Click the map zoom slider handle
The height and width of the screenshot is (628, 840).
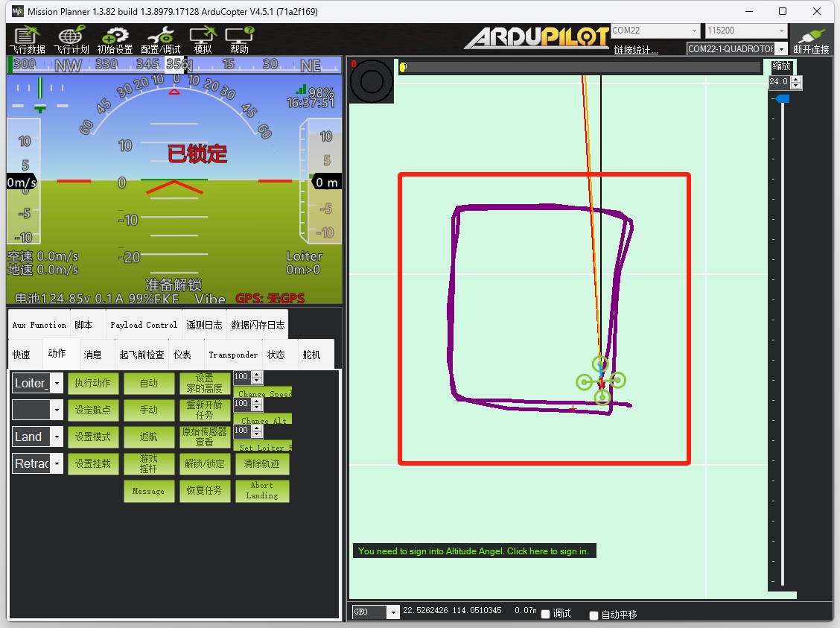click(x=783, y=99)
